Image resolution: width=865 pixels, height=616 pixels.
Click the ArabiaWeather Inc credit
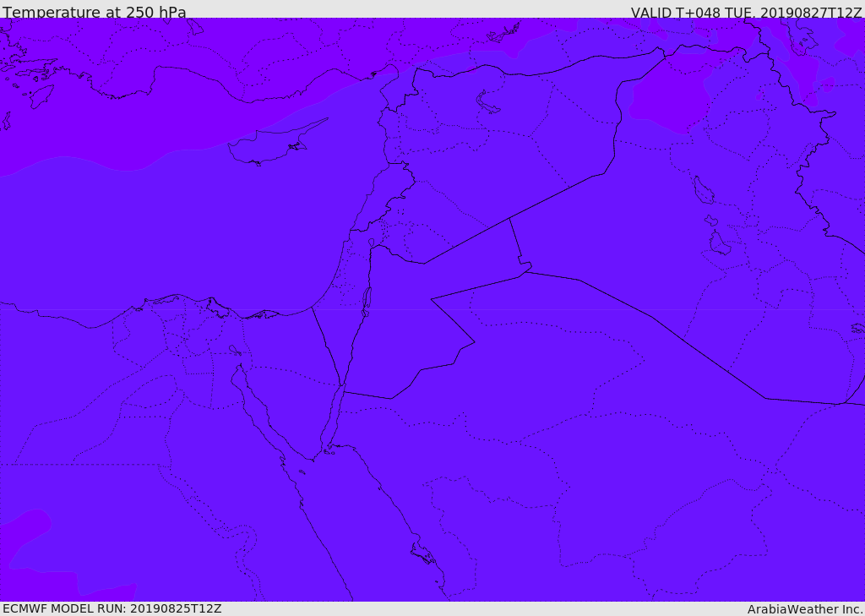coord(804,609)
